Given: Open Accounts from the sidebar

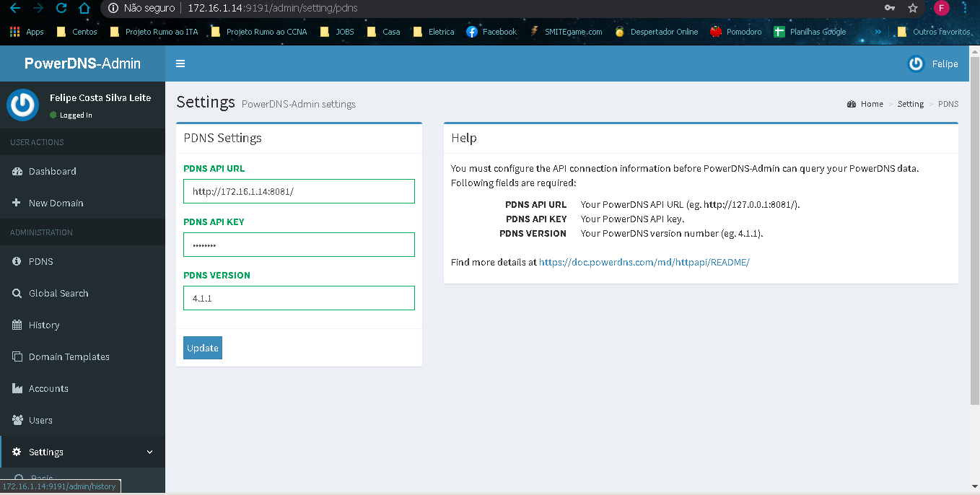Looking at the screenshot, I should (x=16, y=388).
